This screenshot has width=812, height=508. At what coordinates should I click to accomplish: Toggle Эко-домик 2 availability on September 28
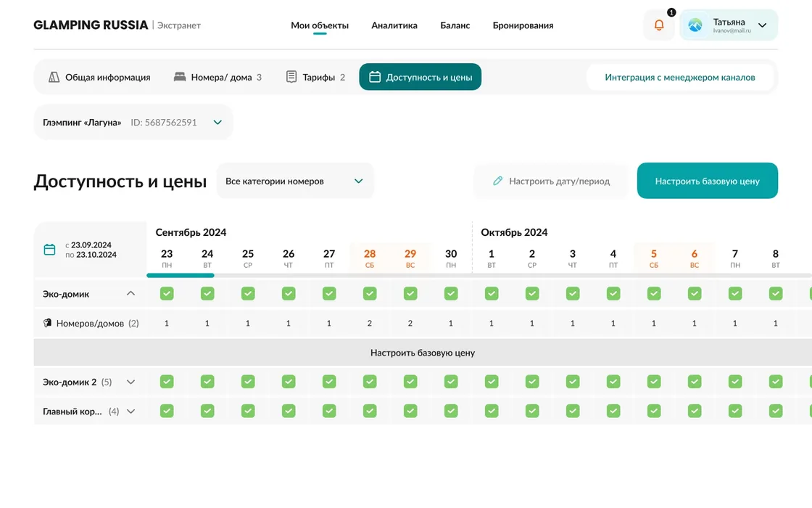pos(370,382)
